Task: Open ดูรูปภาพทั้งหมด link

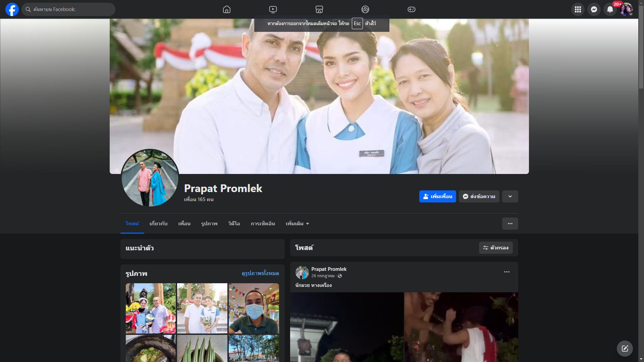Action: 260,274
